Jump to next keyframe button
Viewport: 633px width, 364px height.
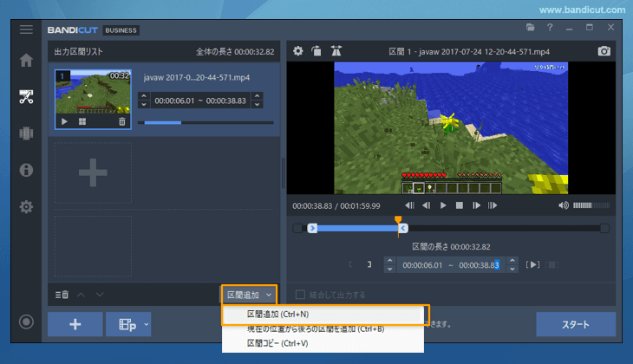pos(493,205)
